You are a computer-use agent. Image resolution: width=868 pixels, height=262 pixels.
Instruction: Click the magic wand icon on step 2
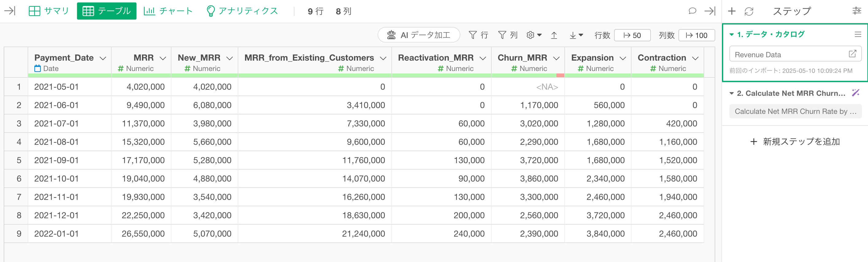click(x=855, y=93)
